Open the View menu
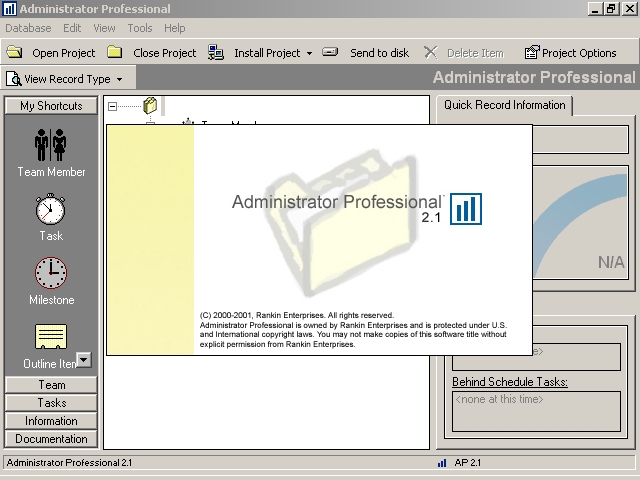Screen dimensions: 640x480 coord(104,28)
